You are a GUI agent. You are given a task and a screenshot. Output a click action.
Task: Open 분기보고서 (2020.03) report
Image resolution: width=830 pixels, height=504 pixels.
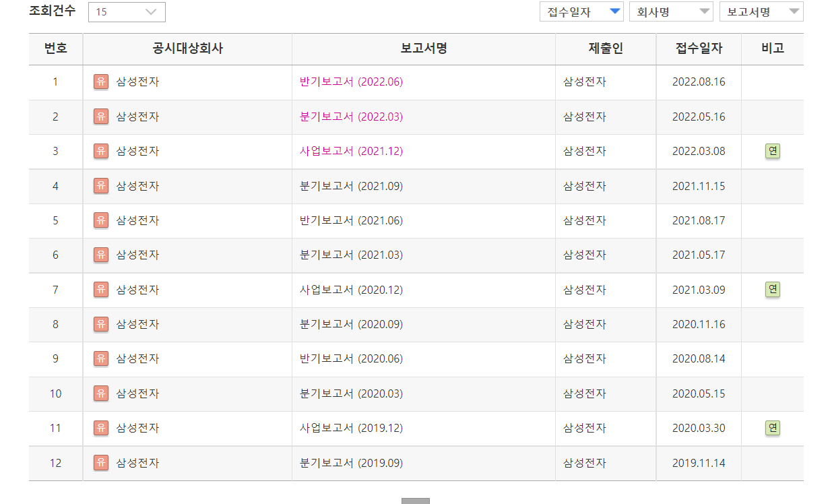[351, 393]
